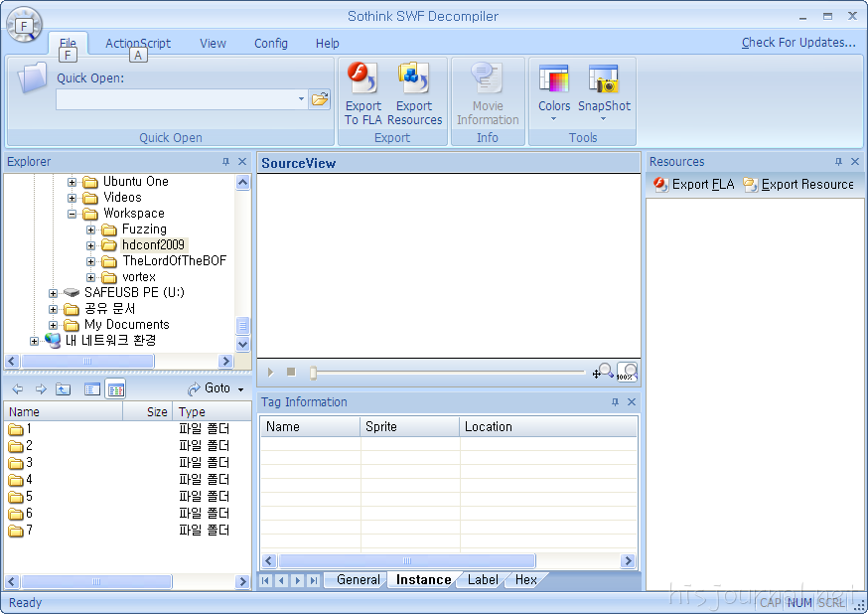Close the Explorer panel
Image resolution: width=868 pixels, height=614 pixels.
(242, 162)
